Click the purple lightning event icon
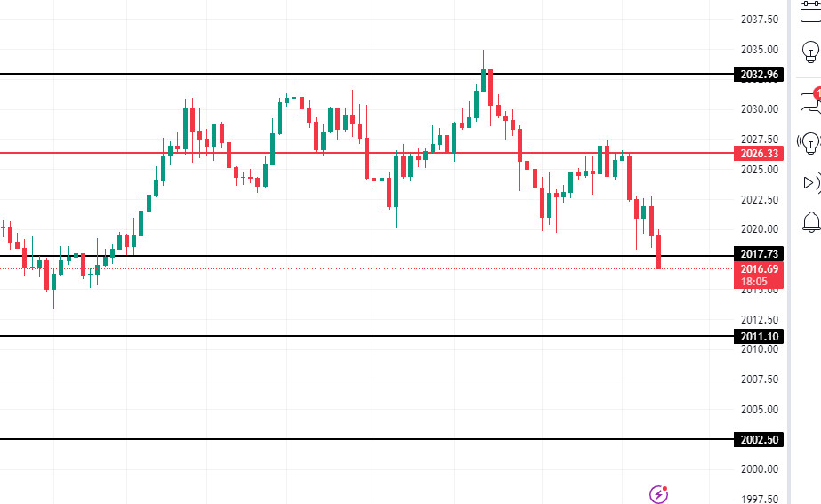The height and width of the screenshot is (504, 821). click(x=659, y=493)
